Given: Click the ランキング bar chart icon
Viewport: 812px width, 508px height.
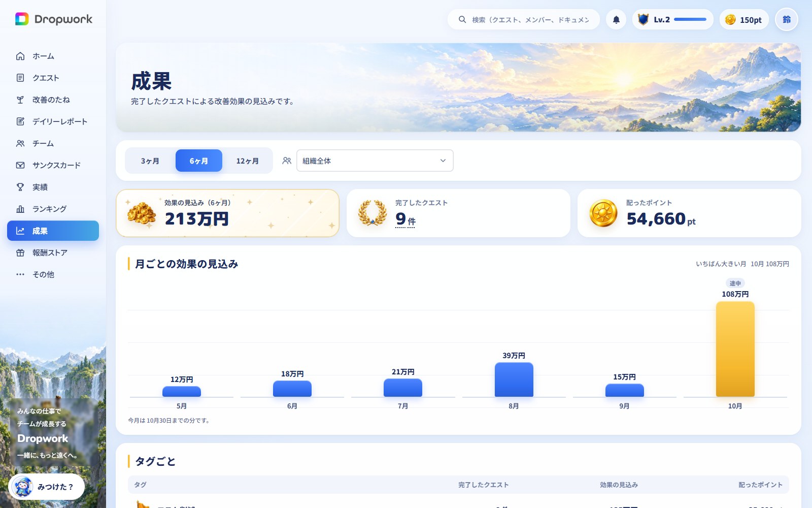Looking at the screenshot, I should [20, 209].
